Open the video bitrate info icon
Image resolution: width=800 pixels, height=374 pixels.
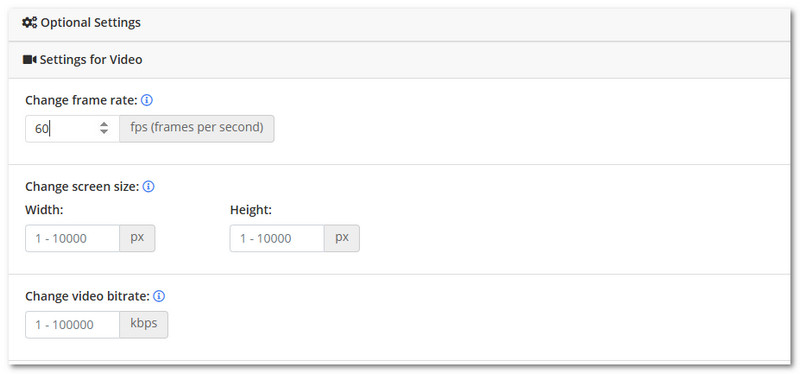[x=159, y=296]
